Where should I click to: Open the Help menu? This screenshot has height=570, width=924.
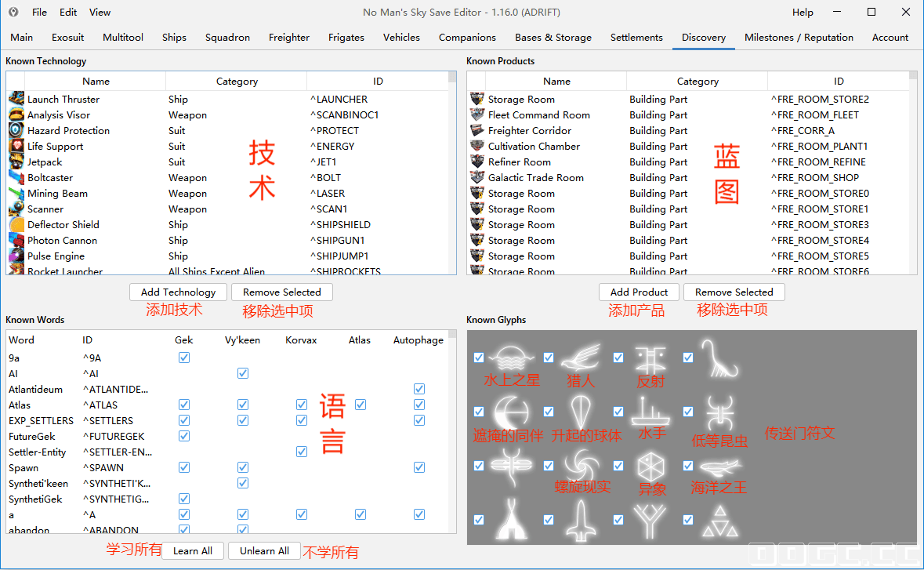point(803,12)
